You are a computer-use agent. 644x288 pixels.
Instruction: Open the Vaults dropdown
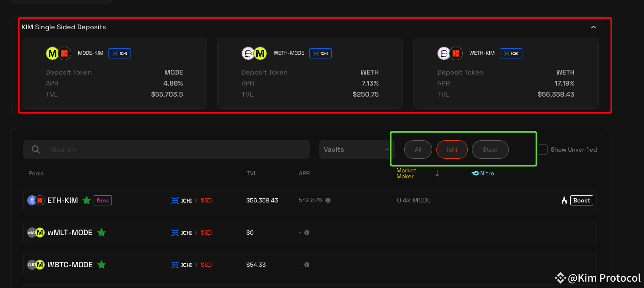pyautogui.click(x=357, y=150)
